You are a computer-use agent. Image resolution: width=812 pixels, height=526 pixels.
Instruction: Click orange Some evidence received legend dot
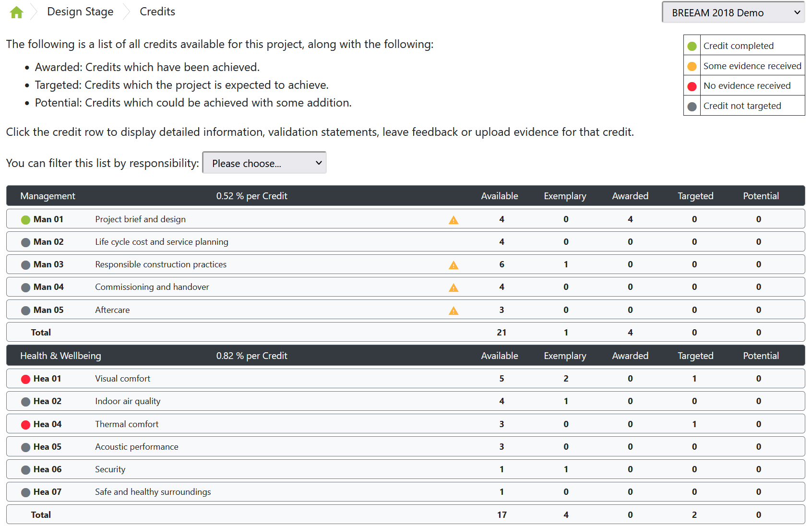click(x=692, y=66)
